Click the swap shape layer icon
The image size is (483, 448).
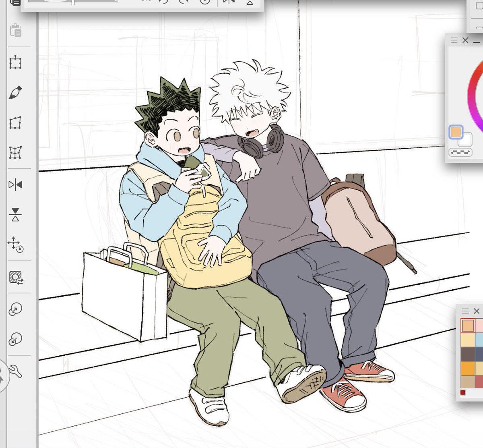pos(16,278)
